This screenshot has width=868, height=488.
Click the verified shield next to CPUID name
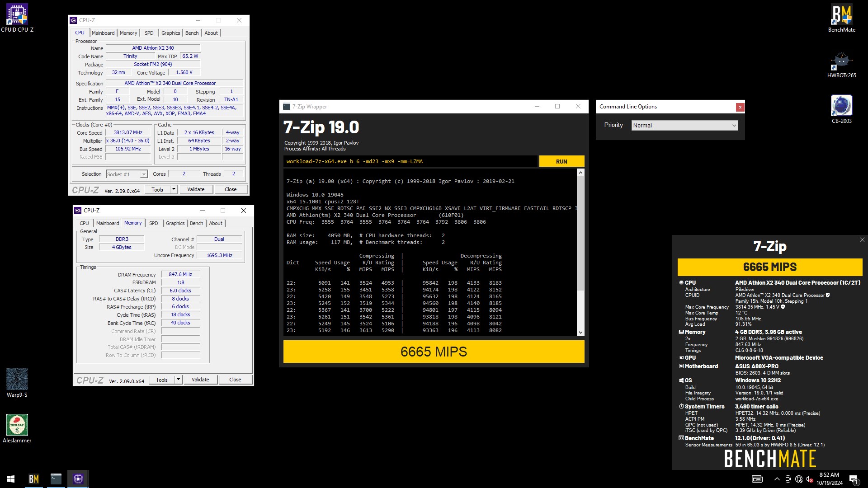click(828, 296)
